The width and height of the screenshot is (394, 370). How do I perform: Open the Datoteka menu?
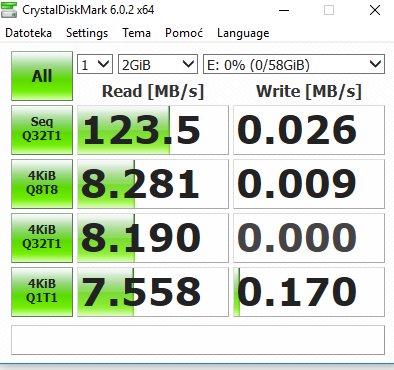click(x=29, y=33)
